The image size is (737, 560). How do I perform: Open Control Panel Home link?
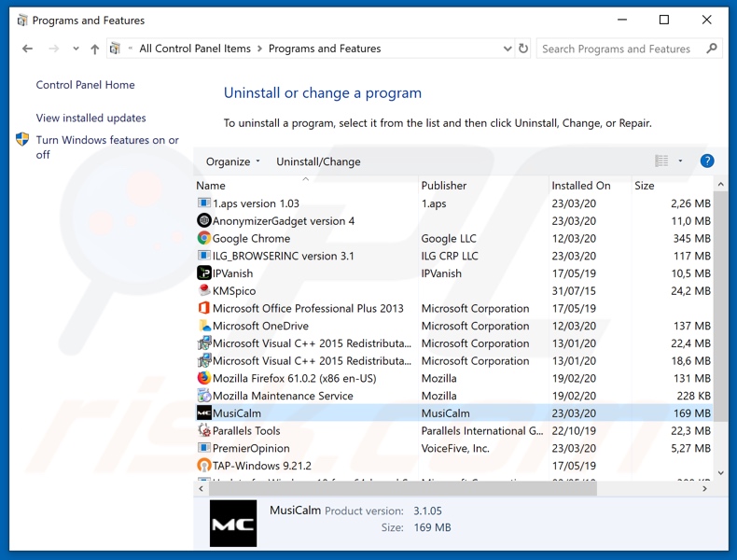pos(85,85)
